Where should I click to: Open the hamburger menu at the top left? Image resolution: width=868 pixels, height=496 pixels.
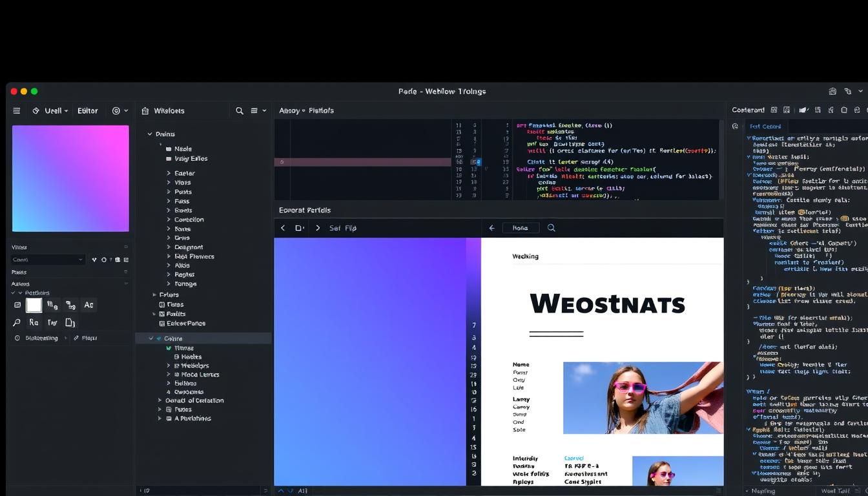[17, 111]
